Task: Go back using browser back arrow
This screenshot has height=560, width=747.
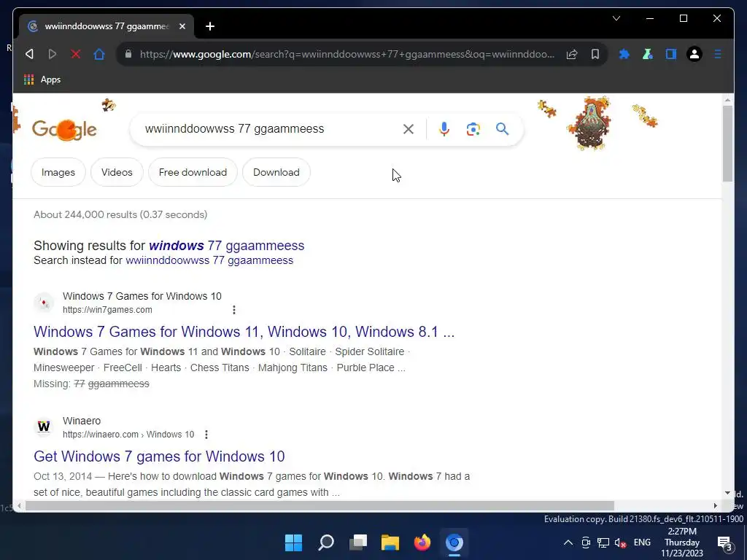Action: click(29, 54)
